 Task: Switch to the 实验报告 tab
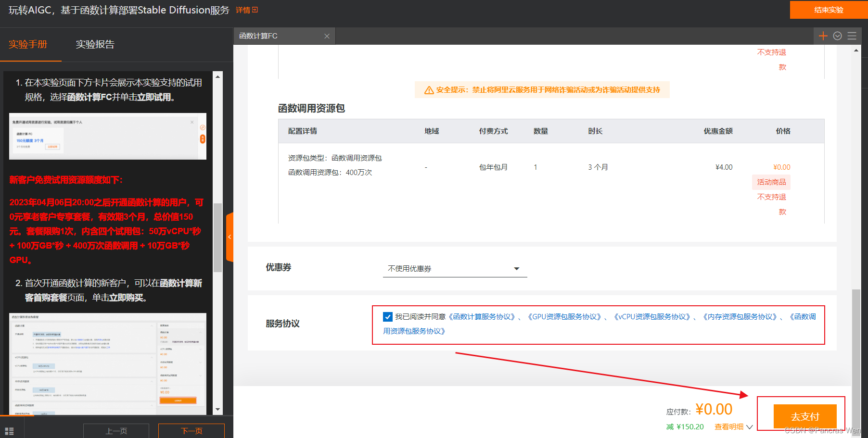(x=95, y=44)
